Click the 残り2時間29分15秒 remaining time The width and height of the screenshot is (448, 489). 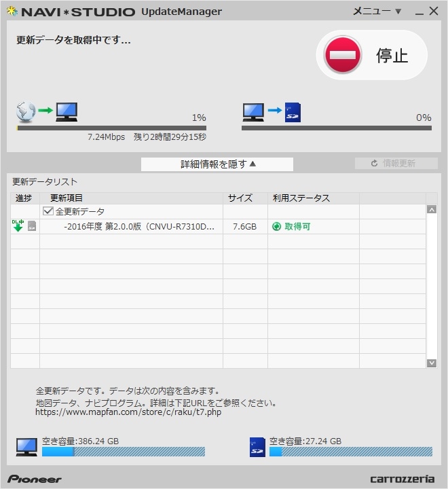[170, 137]
